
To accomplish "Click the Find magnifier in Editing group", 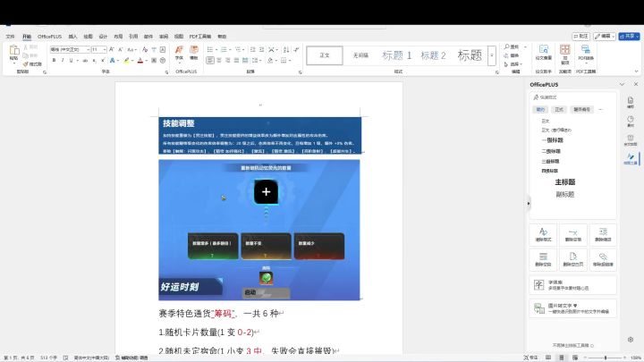I will coord(507,46).
